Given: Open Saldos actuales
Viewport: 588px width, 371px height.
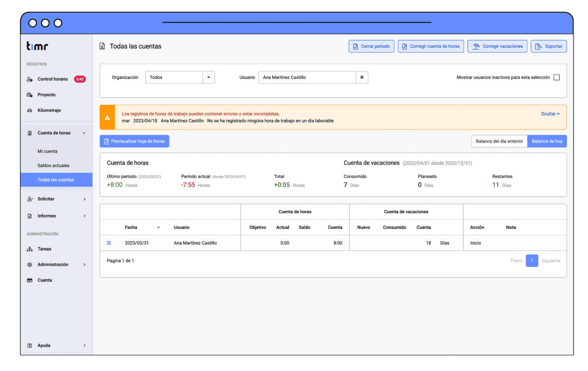Looking at the screenshot, I should pyautogui.click(x=53, y=166).
